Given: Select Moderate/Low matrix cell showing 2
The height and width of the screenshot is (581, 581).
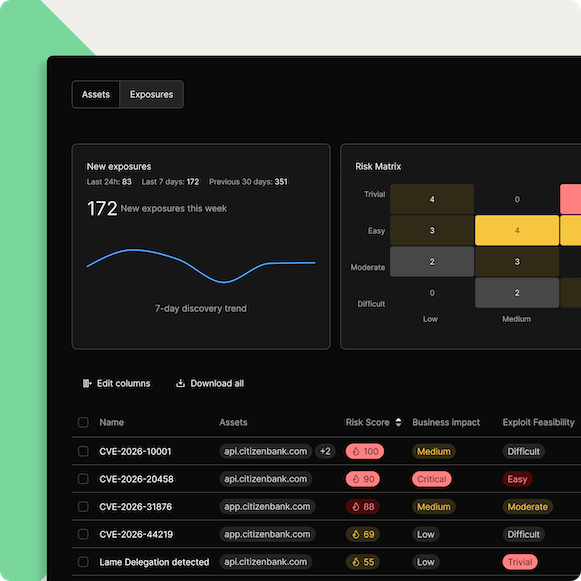Looking at the screenshot, I should pyautogui.click(x=432, y=262).
